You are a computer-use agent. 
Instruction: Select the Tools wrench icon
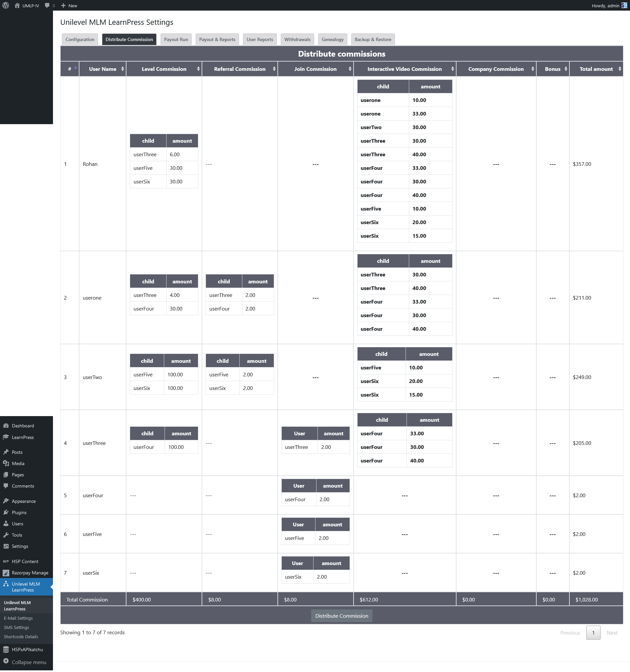[x=6, y=535]
